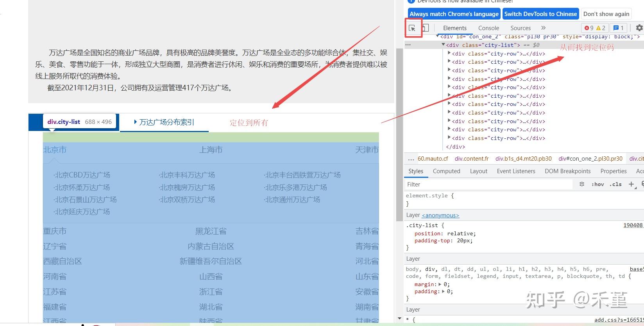Click the page scrollbar down arrow
This screenshot has width=644, height=326.
pyautogui.click(x=399, y=319)
